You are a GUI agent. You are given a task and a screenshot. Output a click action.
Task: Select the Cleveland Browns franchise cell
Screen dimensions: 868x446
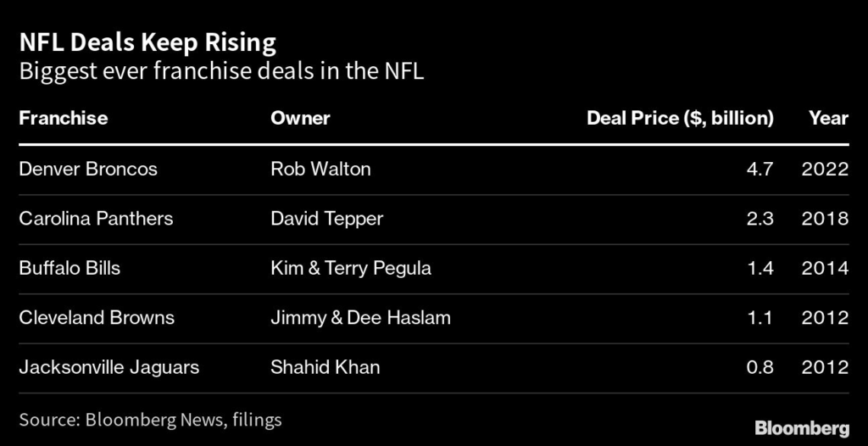click(x=97, y=318)
